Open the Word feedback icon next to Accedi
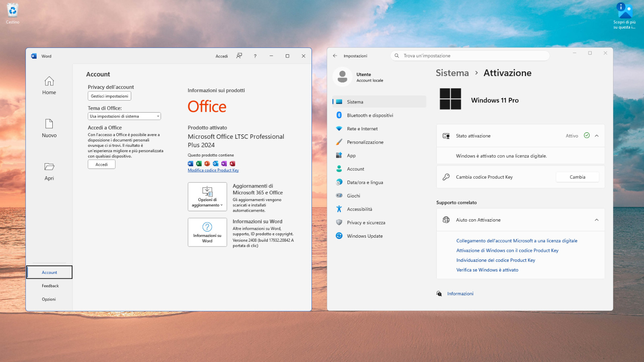The height and width of the screenshot is (362, 644). pyautogui.click(x=239, y=56)
